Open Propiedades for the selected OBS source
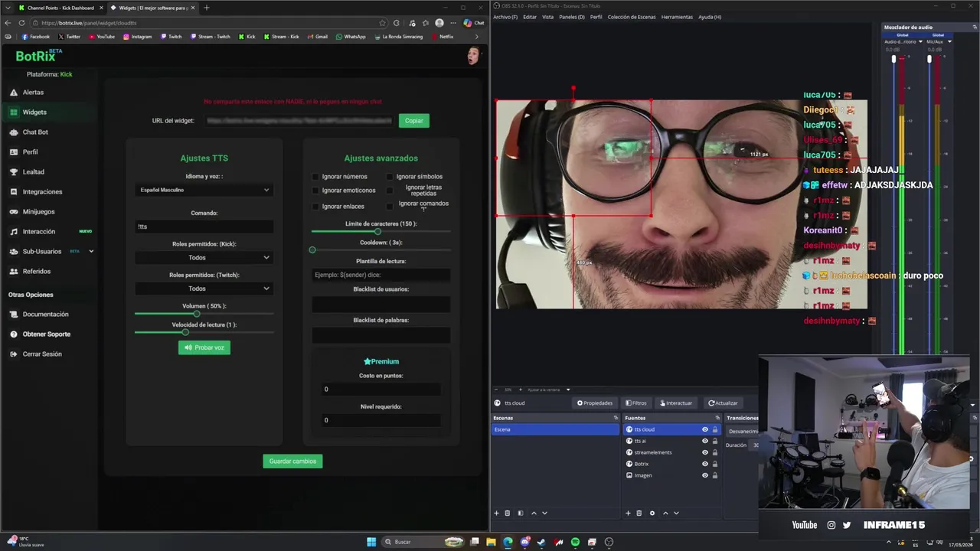 pos(595,403)
